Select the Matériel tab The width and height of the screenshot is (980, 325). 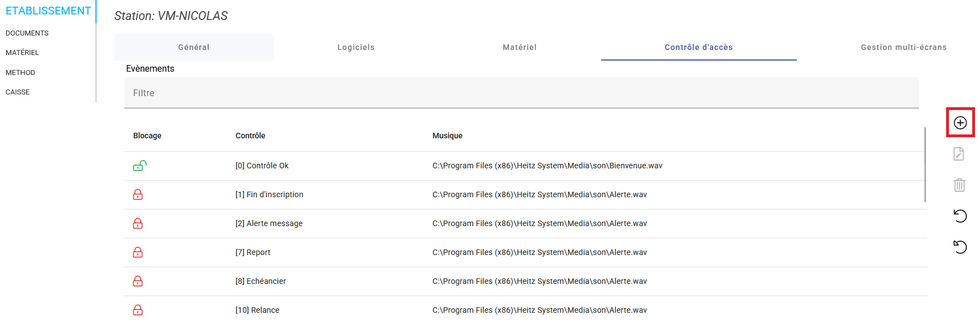point(519,47)
